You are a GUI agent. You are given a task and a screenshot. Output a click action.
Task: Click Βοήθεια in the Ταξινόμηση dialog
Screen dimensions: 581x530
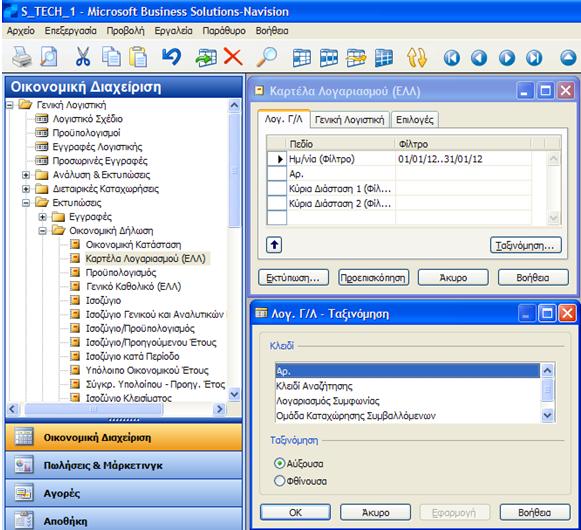tap(535, 512)
